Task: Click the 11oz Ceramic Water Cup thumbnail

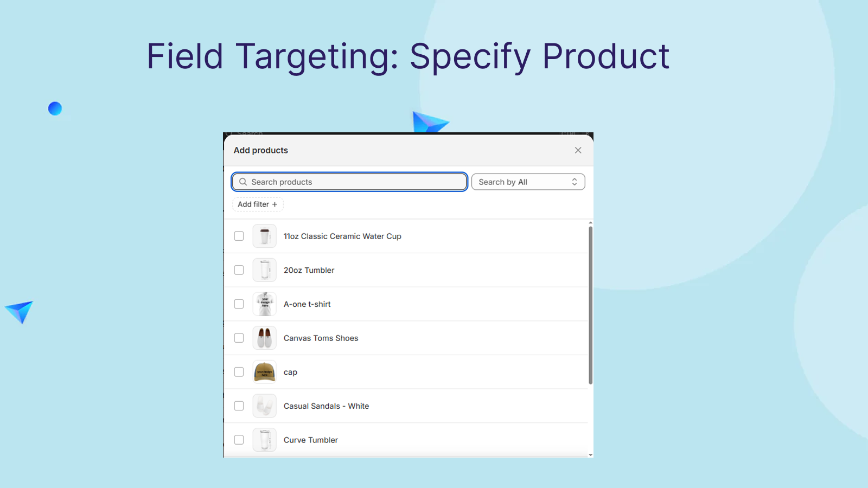Action: [x=265, y=236]
